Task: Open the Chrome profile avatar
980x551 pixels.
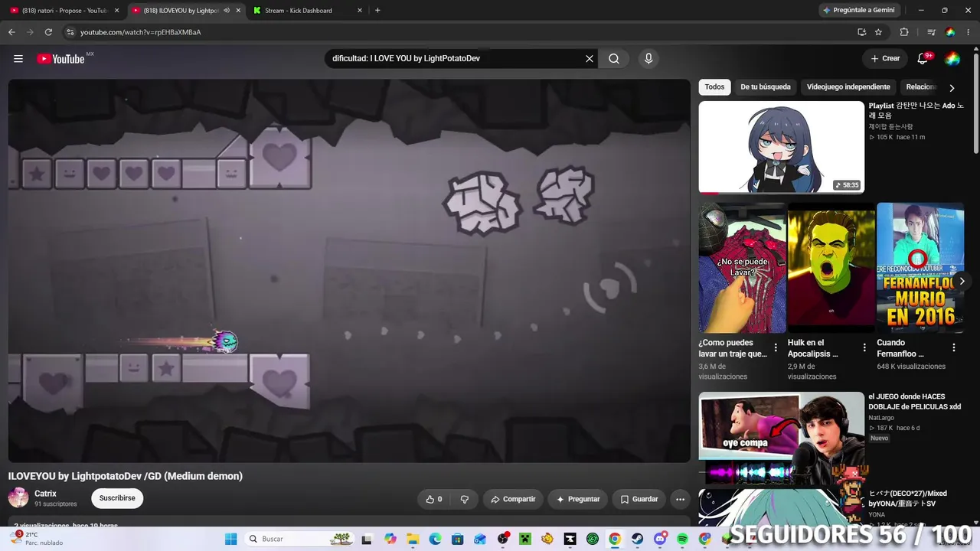Action: (950, 32)
